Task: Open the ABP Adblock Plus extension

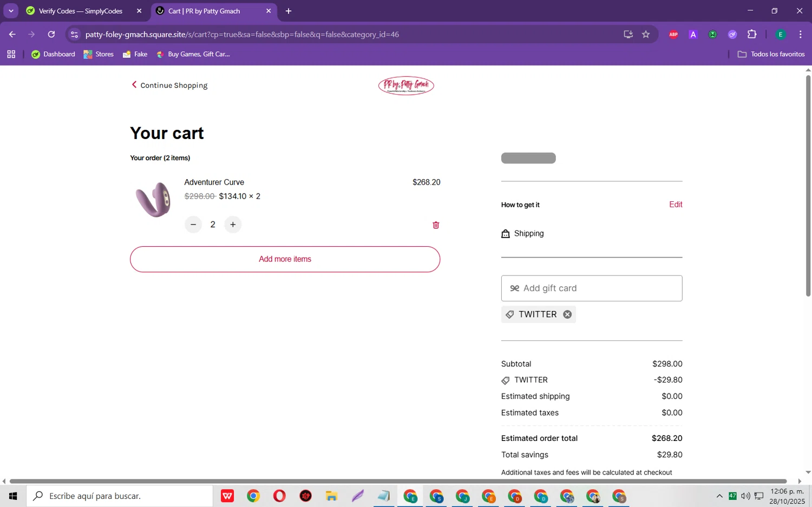Action: tap(673, 34)
